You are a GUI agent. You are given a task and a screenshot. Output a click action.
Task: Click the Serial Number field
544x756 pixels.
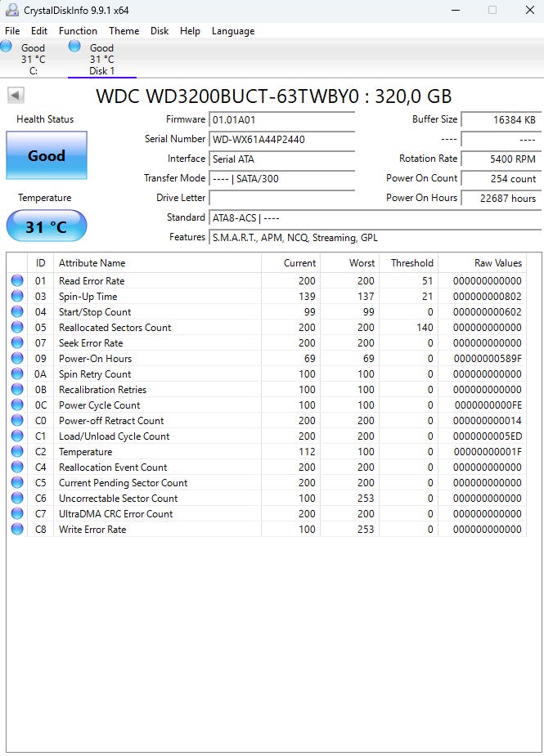coord(282,139)
